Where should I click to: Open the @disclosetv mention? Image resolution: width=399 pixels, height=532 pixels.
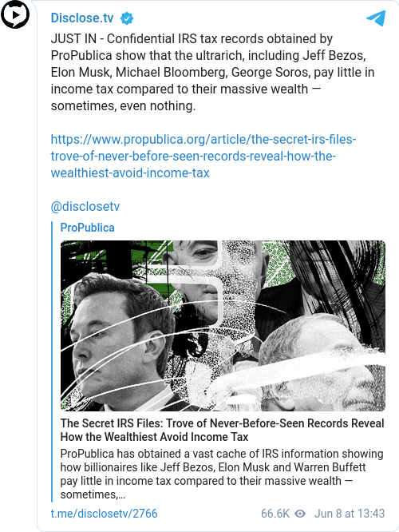85,206
